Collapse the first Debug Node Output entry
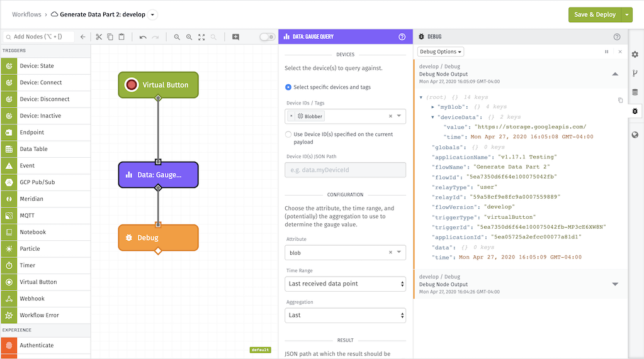 (x=615, y=74)
